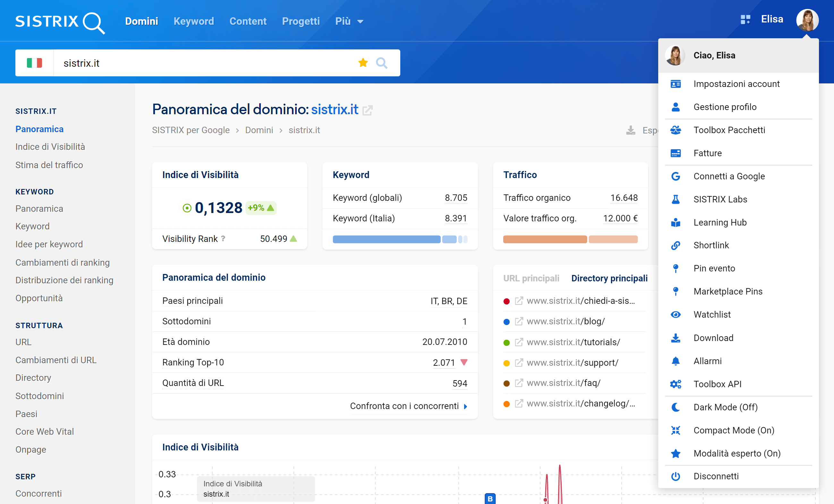Open external link icon next to sistrix.it title
834x504 pixels.
click(x=367, y=110)
